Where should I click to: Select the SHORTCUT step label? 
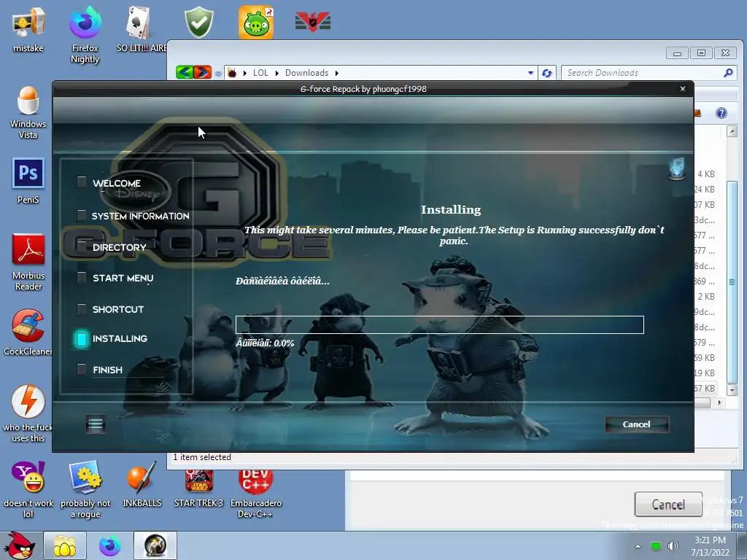point(118,309)
